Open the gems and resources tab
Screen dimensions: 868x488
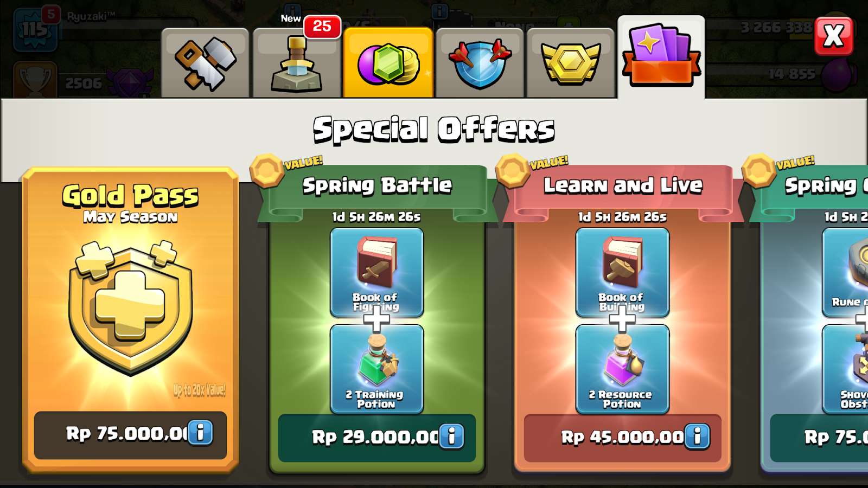click(x=388, y=63)
